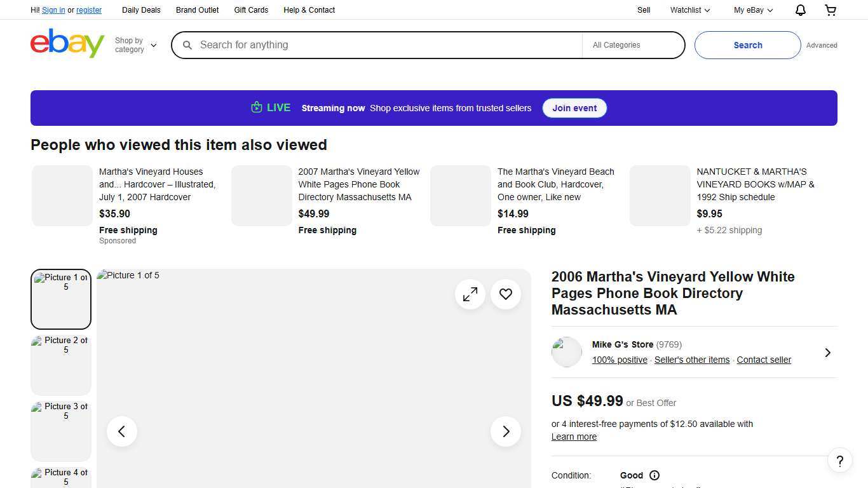Open Mike G's Store seller chevron
This screenshot has height=488, width=868.
(x=827, y=353)
